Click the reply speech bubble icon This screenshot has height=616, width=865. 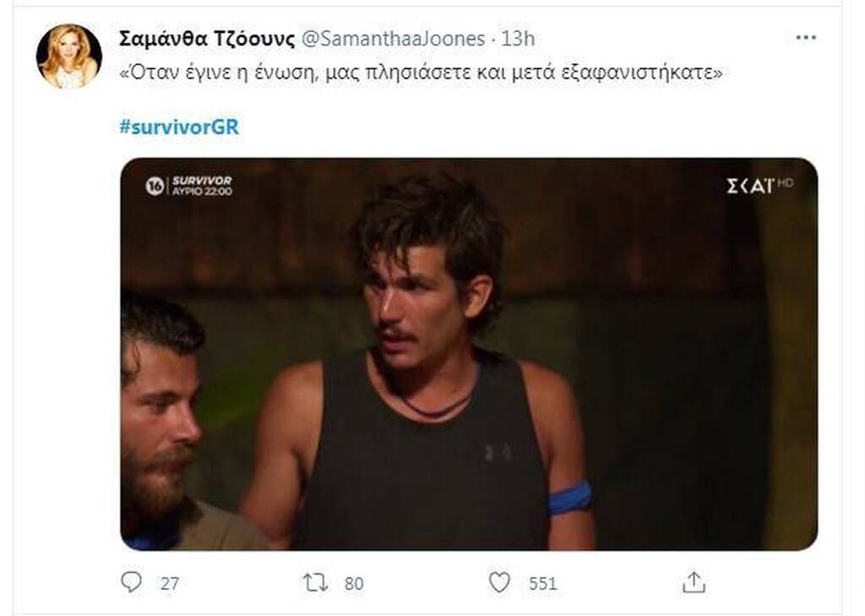[x=131, y=582]
